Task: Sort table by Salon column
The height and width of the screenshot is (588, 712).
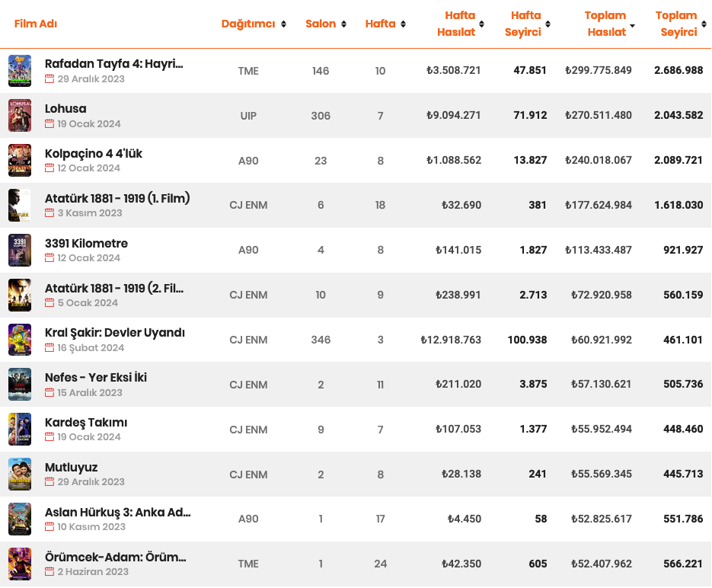Action: tap(343, 24)
